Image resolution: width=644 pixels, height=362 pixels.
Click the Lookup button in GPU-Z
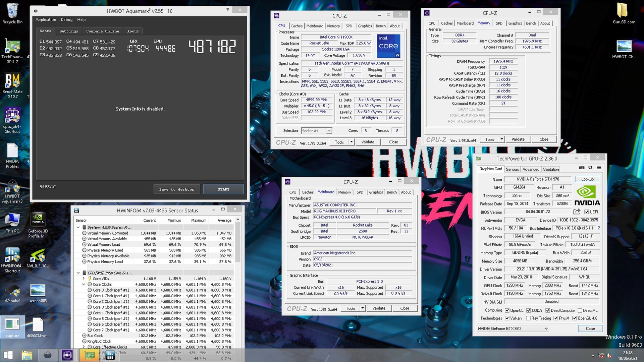click(x=587, y=179)
